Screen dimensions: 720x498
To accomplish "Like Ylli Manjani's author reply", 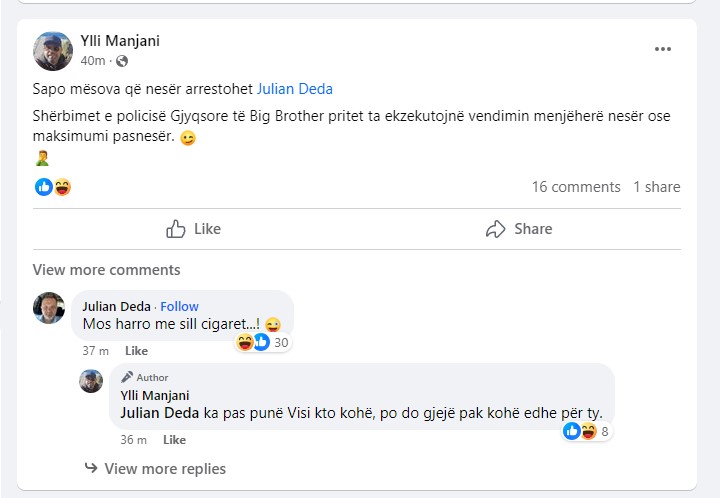I will [x=174, y=440].
